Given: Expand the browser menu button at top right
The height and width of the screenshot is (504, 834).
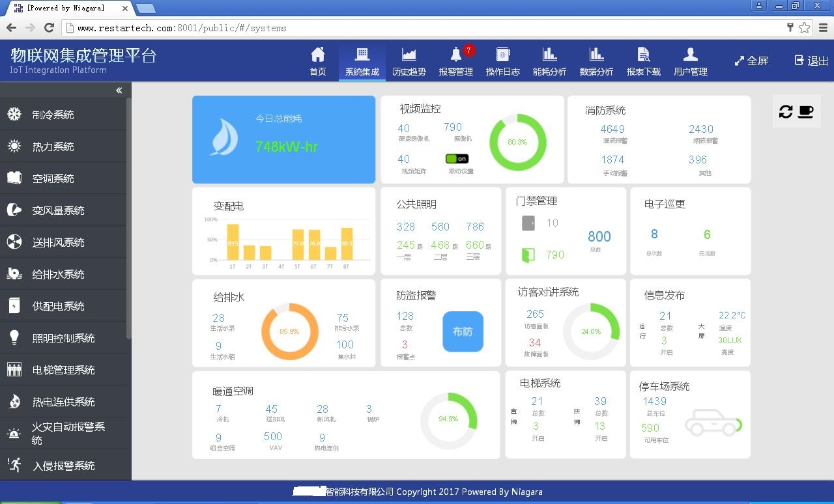Looking at the screenshot, I should [x=822, y=27].
